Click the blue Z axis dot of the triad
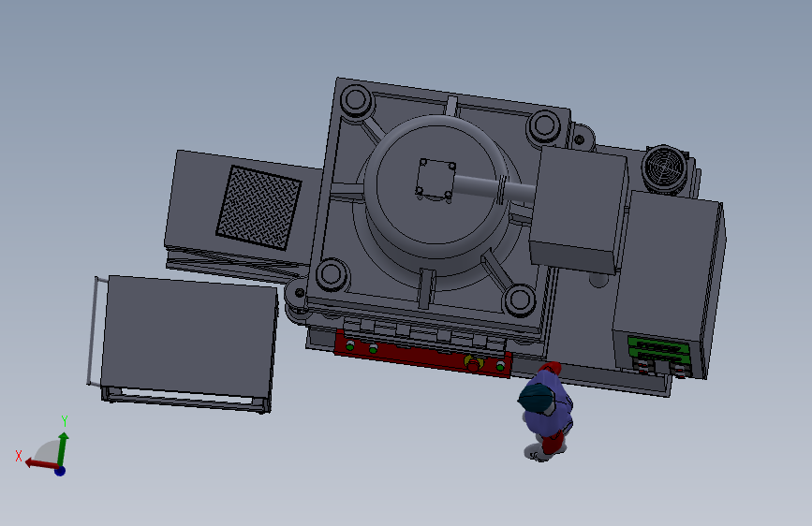 [x=60, y=471]
